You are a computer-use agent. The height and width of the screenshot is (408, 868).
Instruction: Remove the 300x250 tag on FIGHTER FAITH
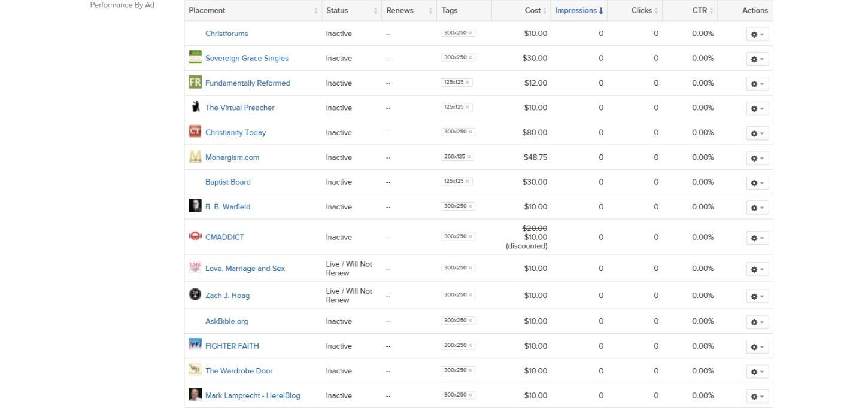point(471,346)
